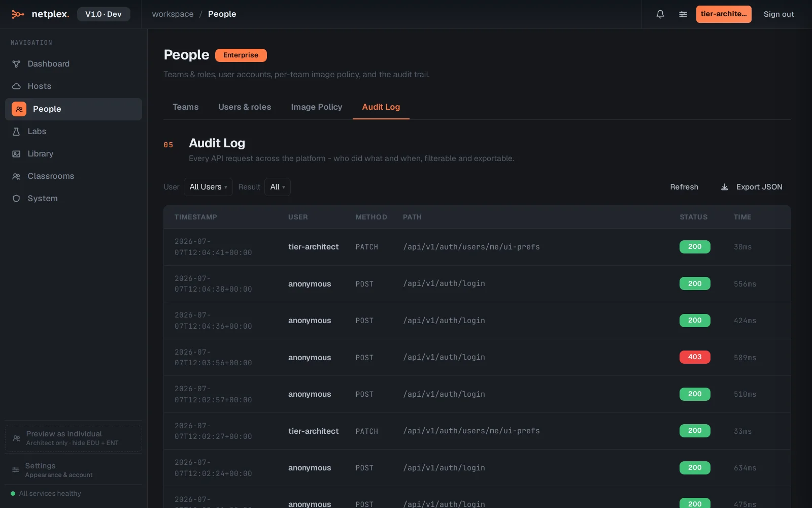Click the PATH column header
This screenshot has height=508, width=812.
point(412,217)
